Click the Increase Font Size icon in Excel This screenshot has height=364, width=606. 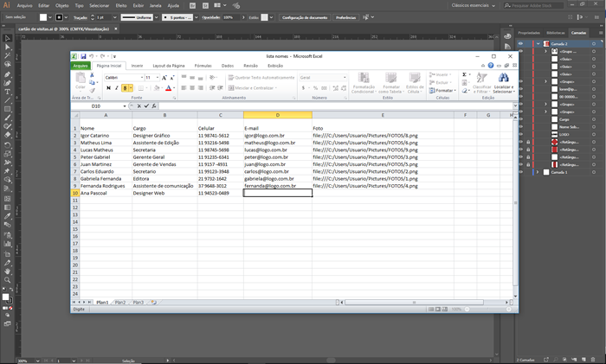(164, 78)
